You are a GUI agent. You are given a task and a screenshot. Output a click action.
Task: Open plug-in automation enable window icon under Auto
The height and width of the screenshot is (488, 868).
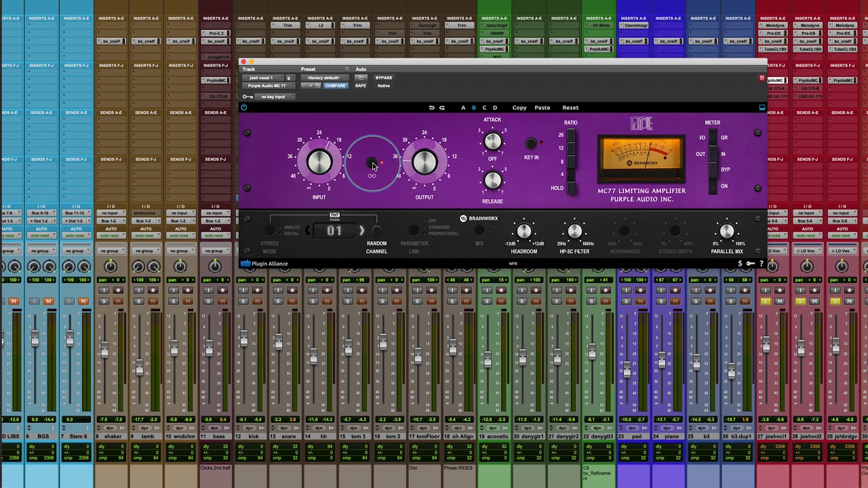[361, 77]
